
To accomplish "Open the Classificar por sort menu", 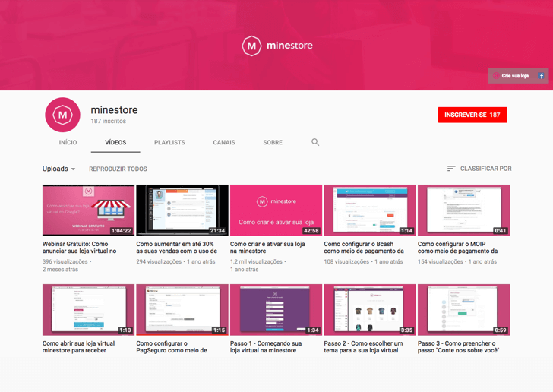I will point(479,169).
